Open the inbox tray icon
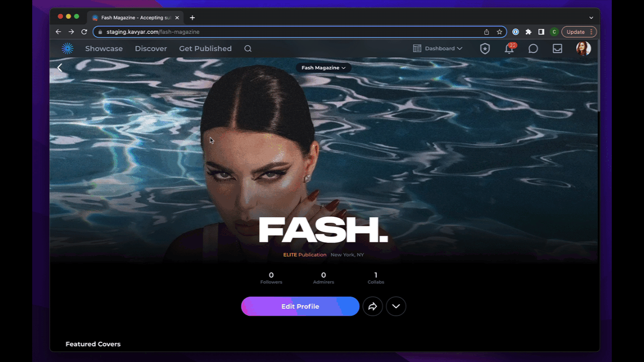 557,49
